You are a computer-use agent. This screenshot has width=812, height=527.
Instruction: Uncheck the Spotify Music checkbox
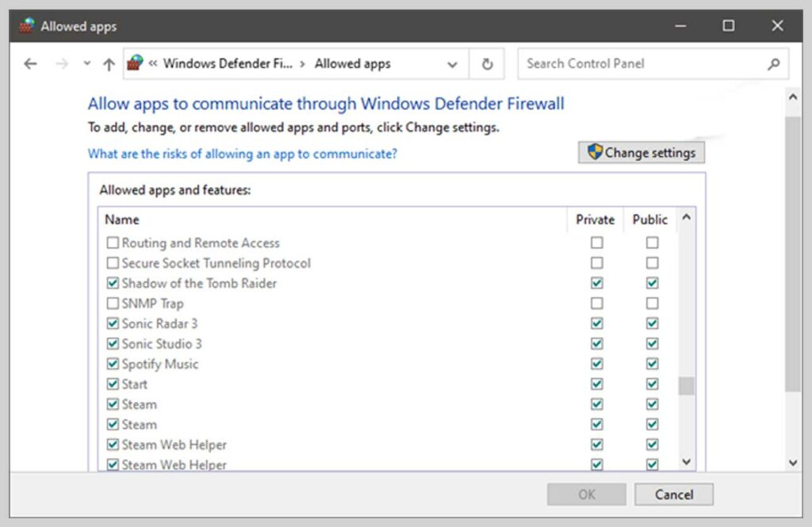(113, 364)
